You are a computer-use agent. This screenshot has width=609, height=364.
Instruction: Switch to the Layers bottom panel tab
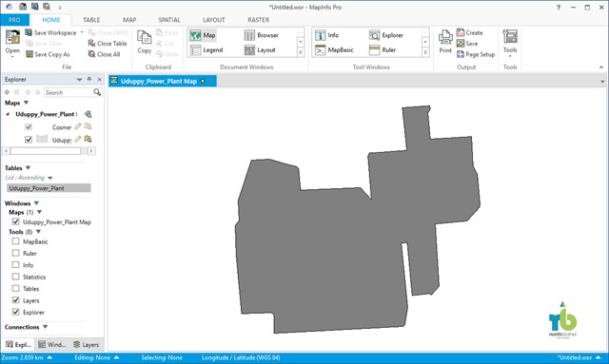[87, 344]
